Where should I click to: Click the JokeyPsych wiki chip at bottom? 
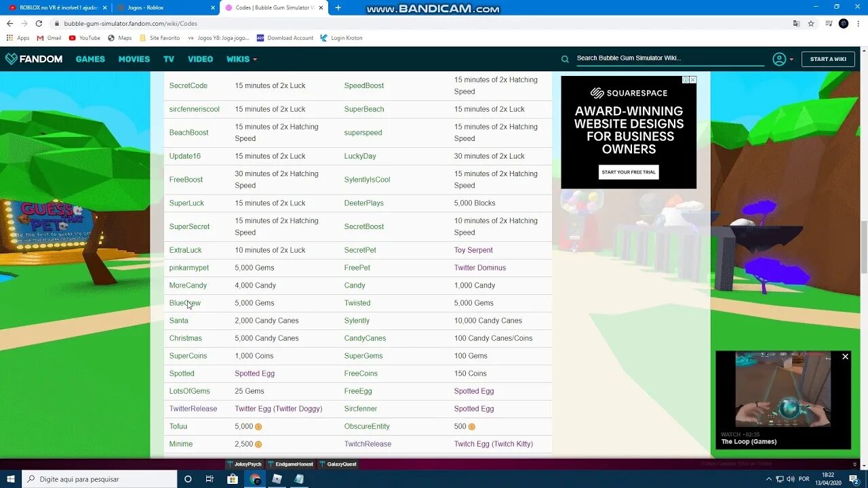[244, 464]
